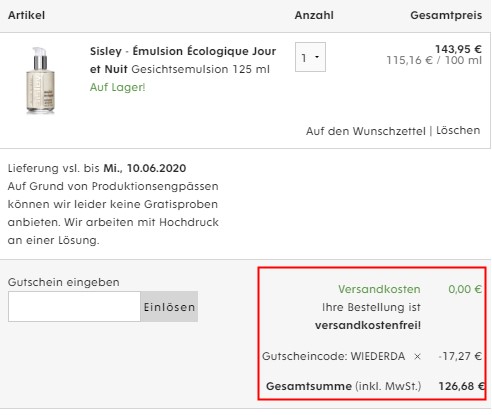This screenshot has width=492, height=415.
Task: Delete the item with Löschen
Action: click(458, 130)
